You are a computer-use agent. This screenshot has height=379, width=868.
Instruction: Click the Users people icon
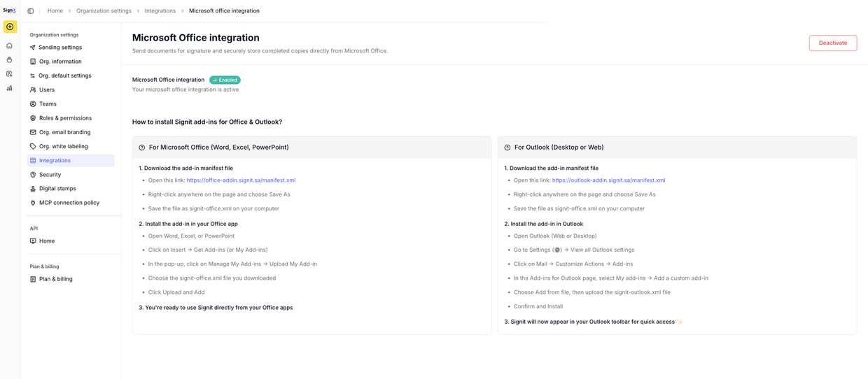point(33,90)
